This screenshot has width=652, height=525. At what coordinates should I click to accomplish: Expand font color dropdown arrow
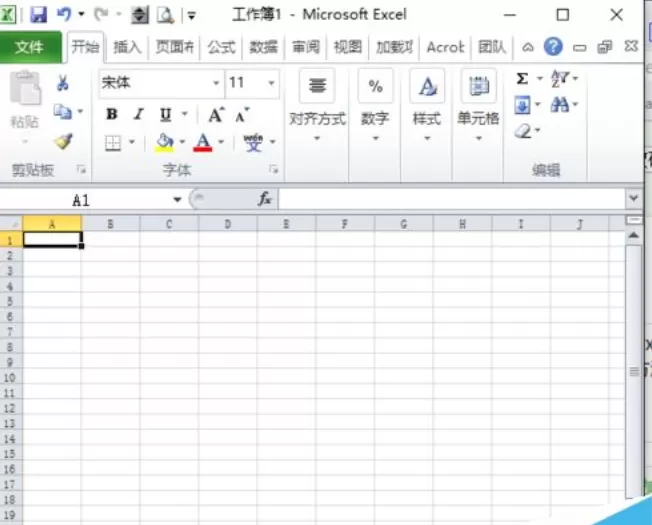[x=221, y=142]
